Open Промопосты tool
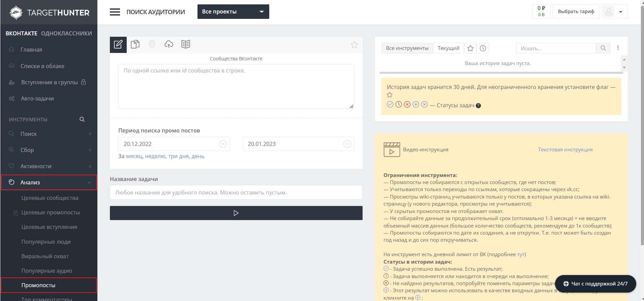Image resolution: width=644 pixels, height=301 pixels. (x=49, y=285)
